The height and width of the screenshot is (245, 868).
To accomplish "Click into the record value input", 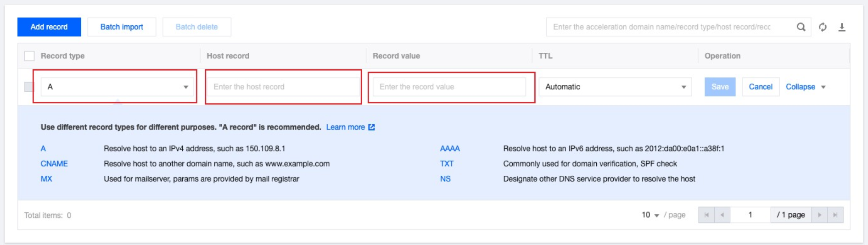I will coord(449,87).
